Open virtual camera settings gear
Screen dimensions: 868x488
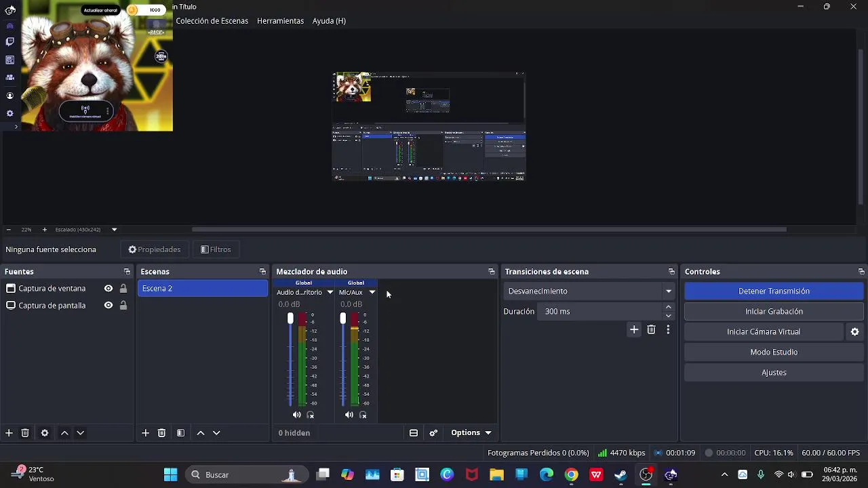[x=854, y=331]
